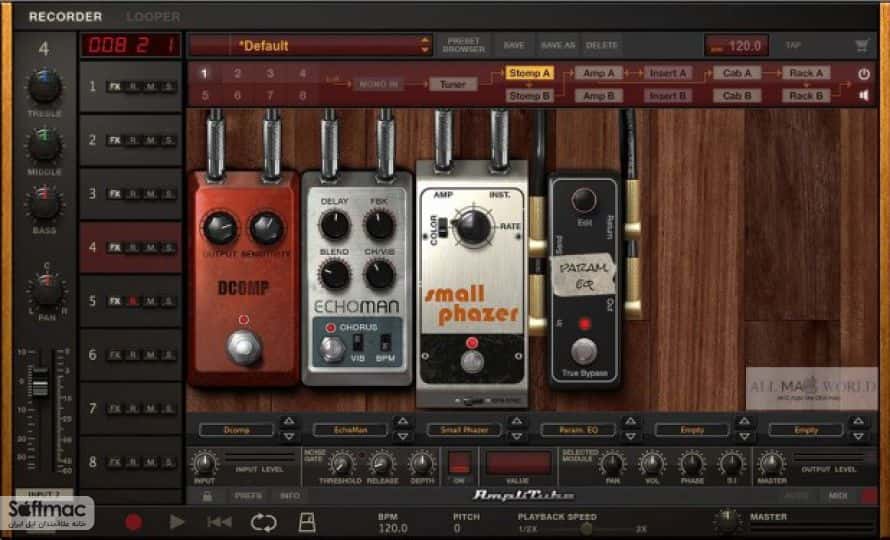
Task: Click the rewind to start icon
Action: click(219, 521)
